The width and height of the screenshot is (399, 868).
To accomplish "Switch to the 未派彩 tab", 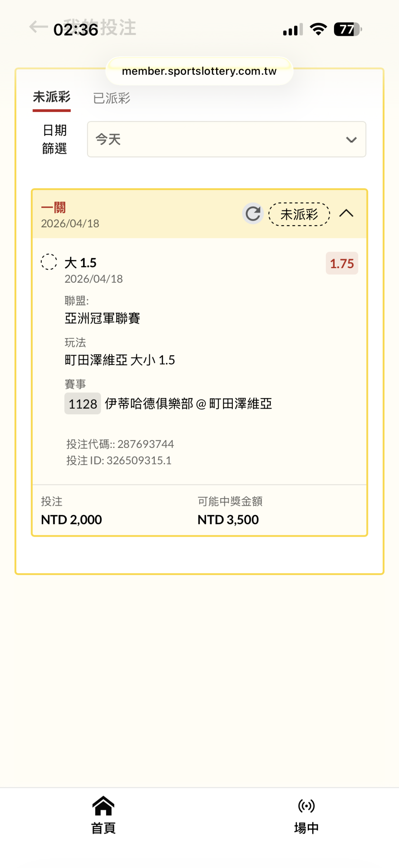I will point(52,98).
